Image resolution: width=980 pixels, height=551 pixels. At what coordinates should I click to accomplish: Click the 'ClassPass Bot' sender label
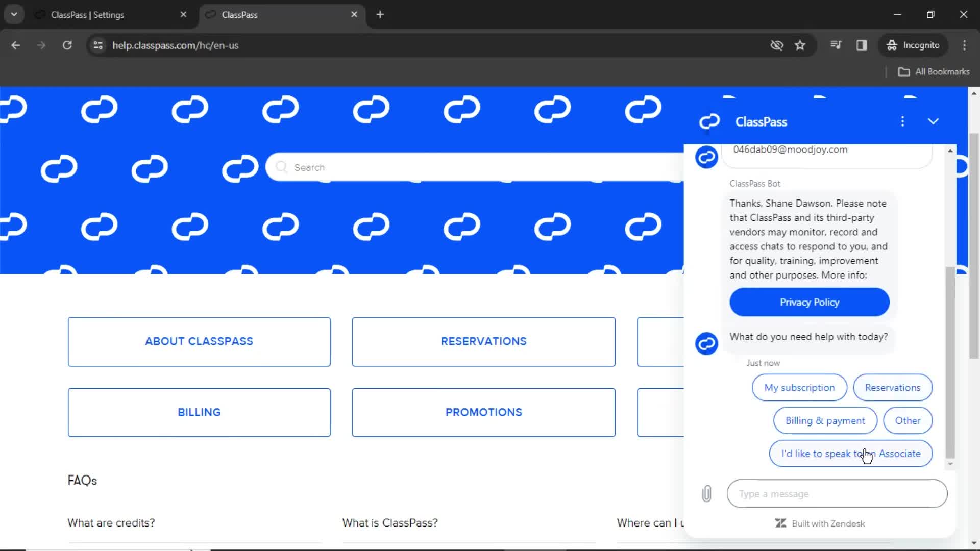(x=755, y=184)
